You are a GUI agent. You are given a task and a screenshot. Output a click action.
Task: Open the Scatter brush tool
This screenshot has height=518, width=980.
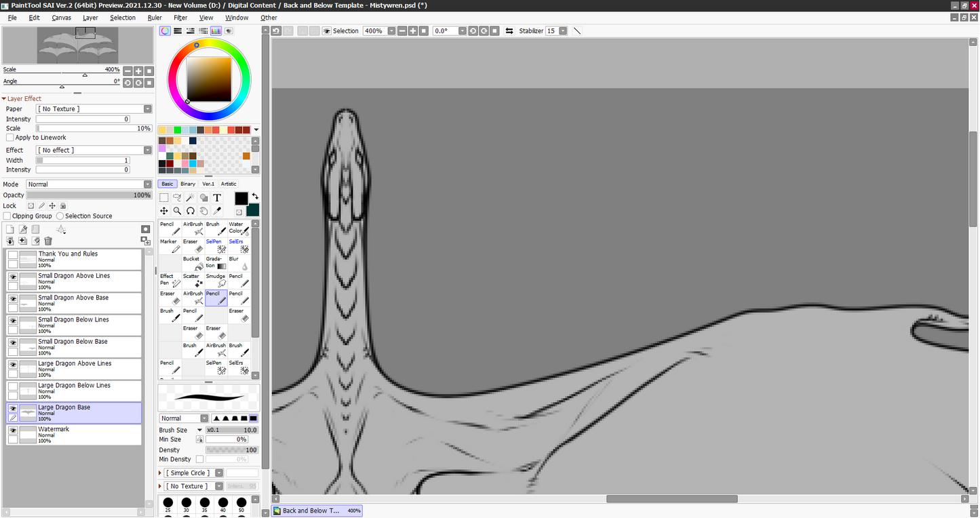[193, 279]
